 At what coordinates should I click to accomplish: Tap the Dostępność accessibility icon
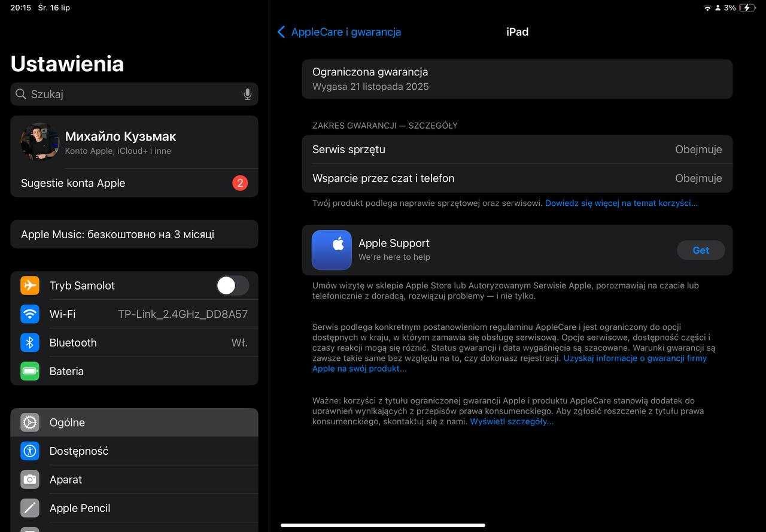[x=30, y=451]
